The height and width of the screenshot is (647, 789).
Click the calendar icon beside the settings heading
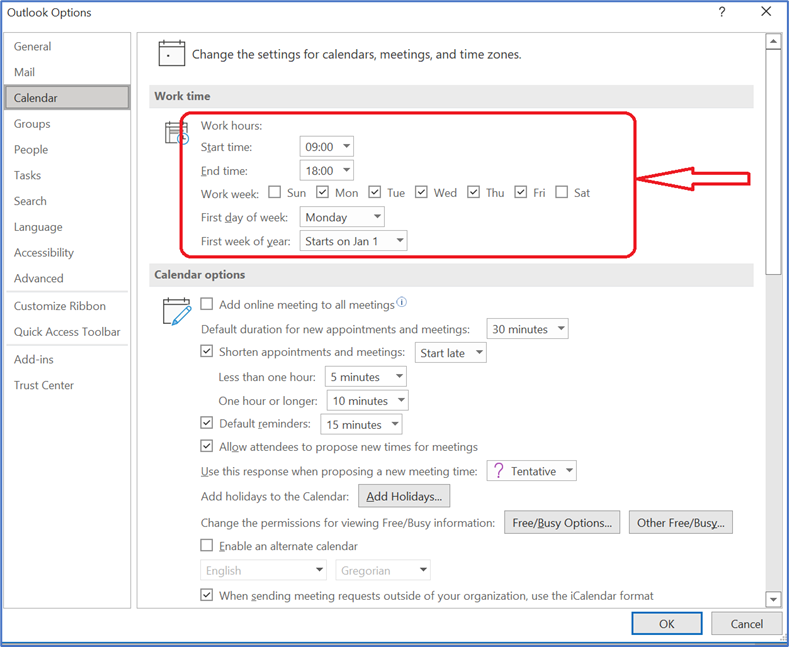tap(172, 53)
